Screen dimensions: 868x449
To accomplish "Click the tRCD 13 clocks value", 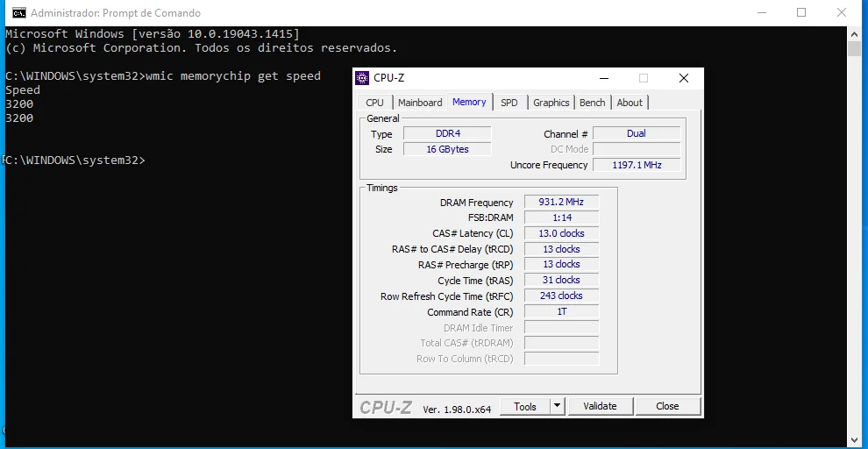I will 561,249.
